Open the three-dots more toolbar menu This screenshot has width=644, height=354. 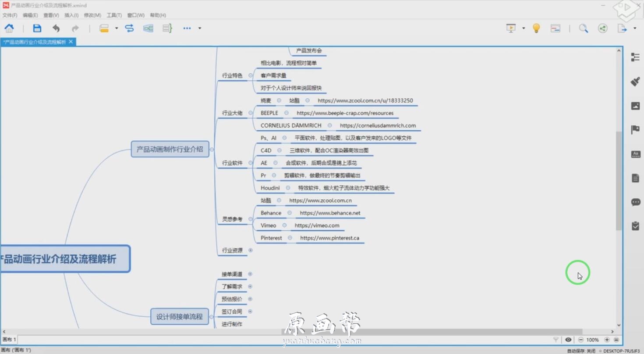[187, 28]
